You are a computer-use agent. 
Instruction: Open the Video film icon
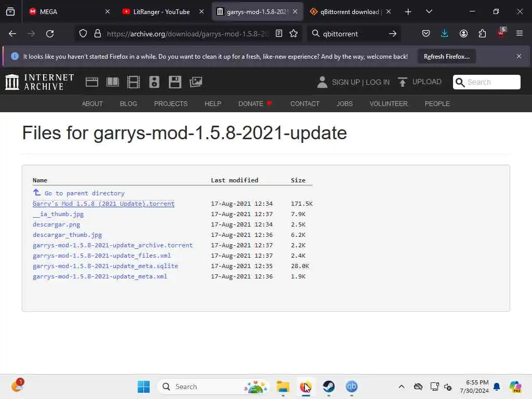[x=134, y=82]
